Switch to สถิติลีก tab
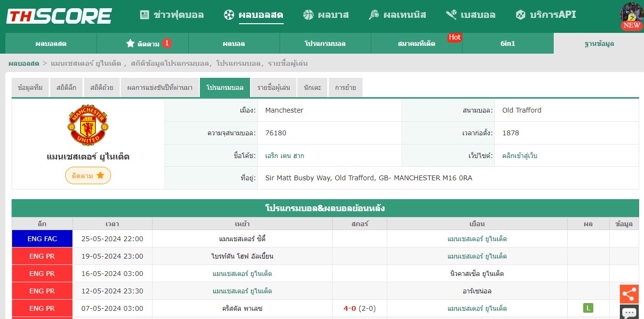 [x=66, y=87]
